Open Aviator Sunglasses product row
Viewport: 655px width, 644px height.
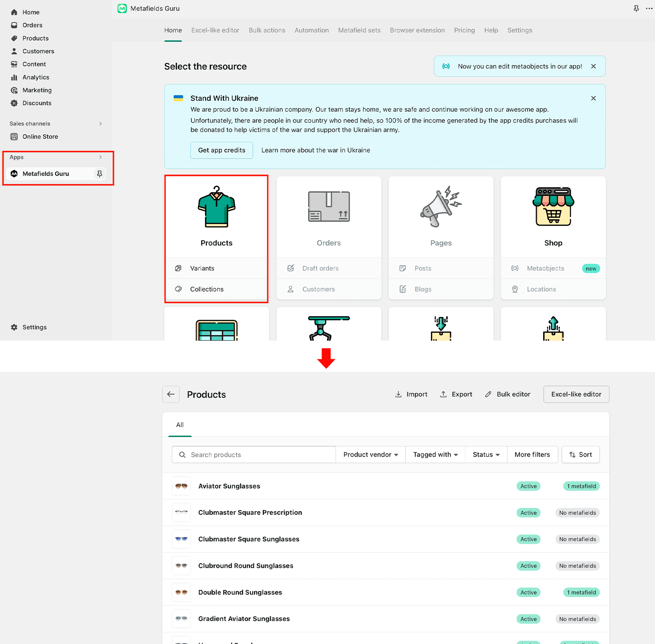[x=386, y=486]
